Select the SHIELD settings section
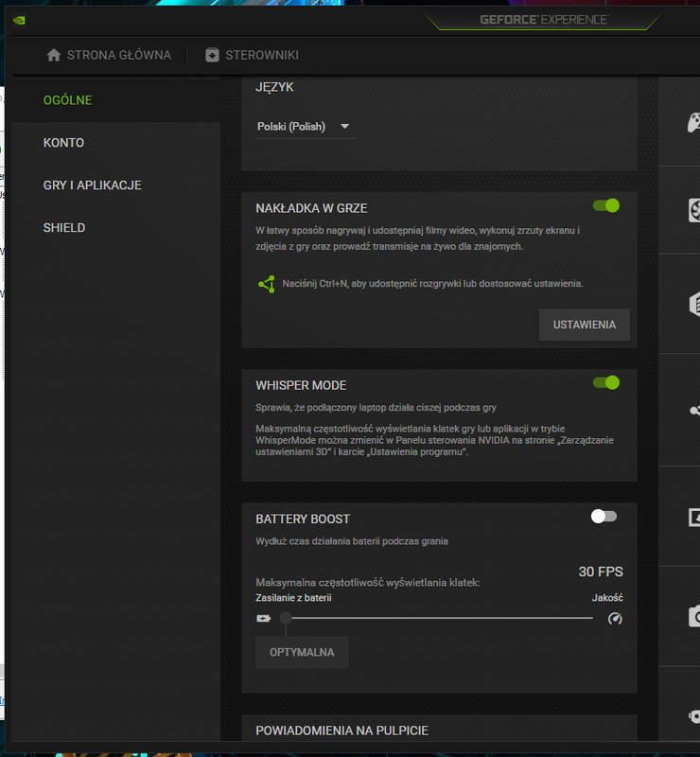The image size is (700, 757). point(115,228)
